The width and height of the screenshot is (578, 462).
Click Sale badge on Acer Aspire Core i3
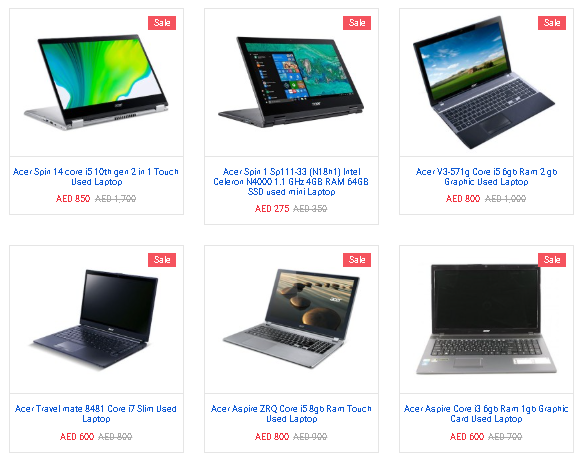click(552, 260)
